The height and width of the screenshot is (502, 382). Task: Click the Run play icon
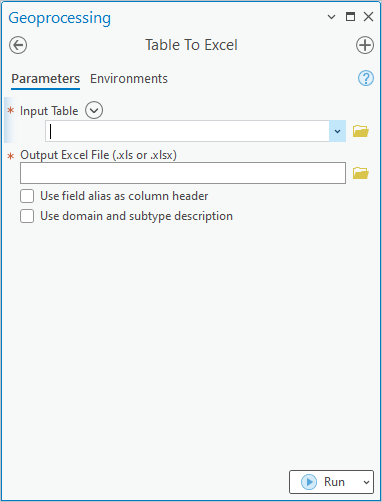click(x=309, y=482)
